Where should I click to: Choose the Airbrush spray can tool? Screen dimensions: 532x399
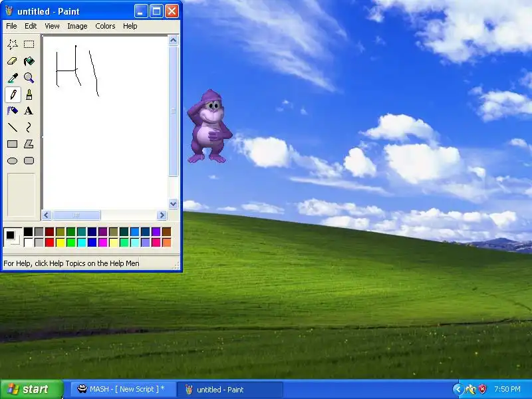(13, 111)
